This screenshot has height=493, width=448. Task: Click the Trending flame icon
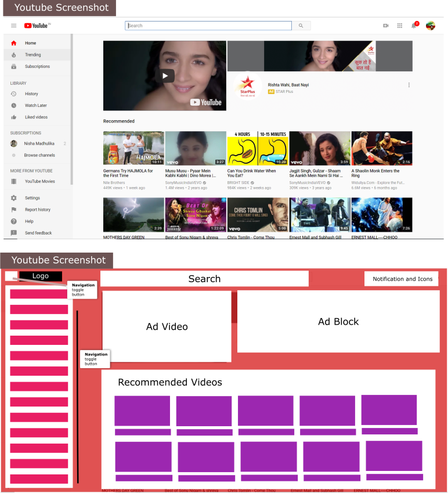pyautogui.click(x=13, y=55)
